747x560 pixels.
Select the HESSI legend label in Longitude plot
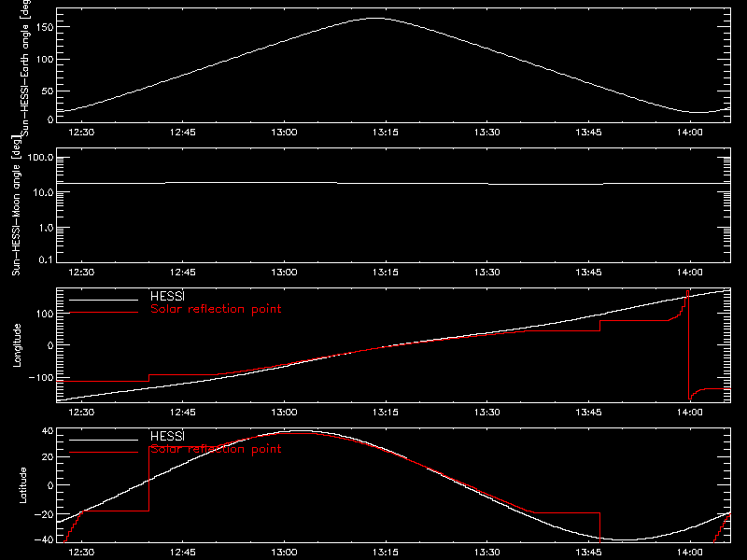[167, 296]
